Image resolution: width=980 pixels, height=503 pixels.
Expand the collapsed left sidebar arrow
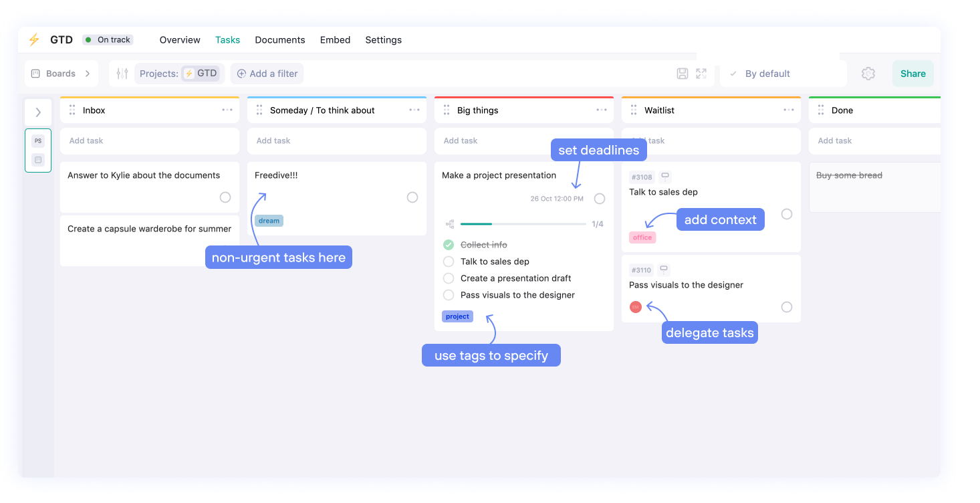pyautogui.click(x=38, y=112)
